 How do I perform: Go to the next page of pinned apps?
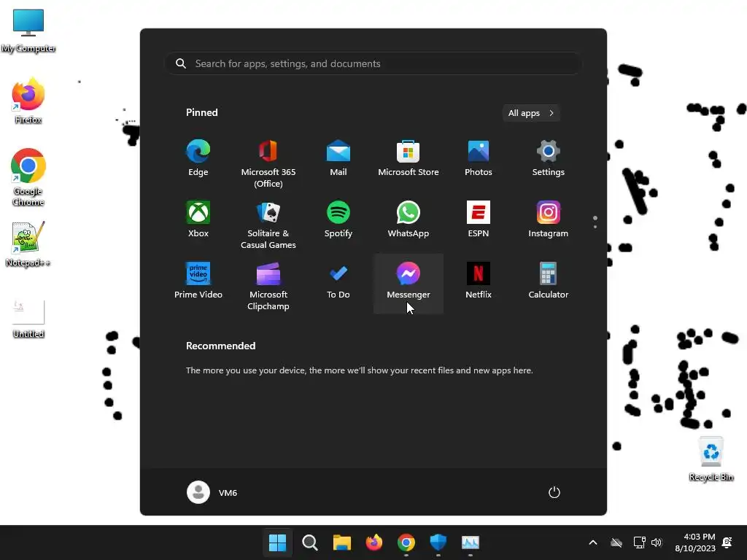click(595, 226)
